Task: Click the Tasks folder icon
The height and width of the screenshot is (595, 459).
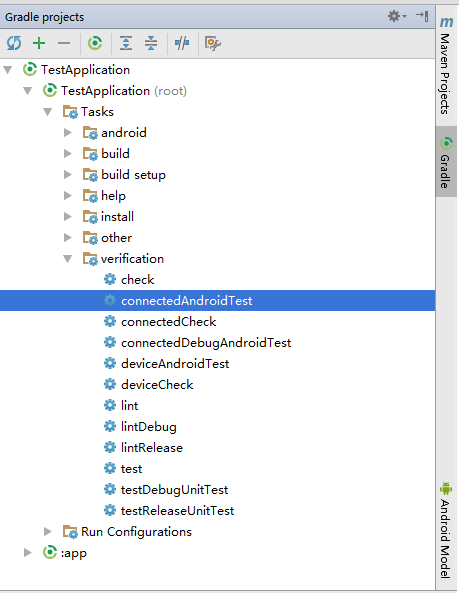Action: pyautogui.click(x=70, y=112)
